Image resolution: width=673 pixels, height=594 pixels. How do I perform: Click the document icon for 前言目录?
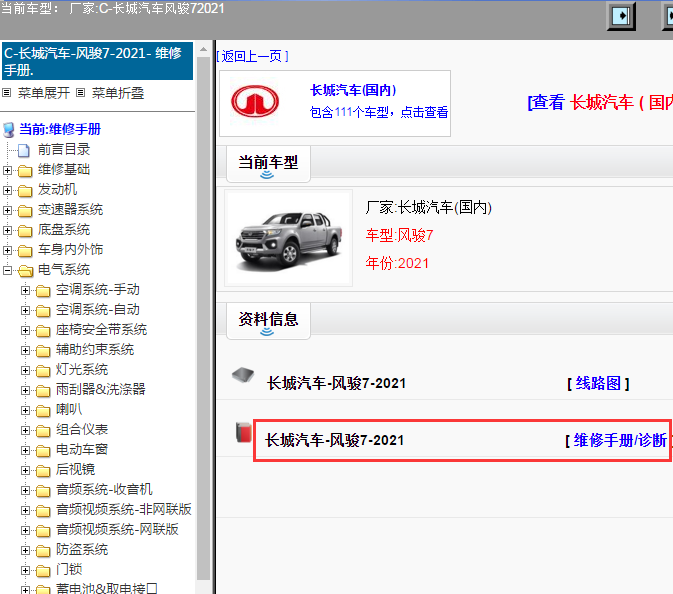click(x=24, y=150)
